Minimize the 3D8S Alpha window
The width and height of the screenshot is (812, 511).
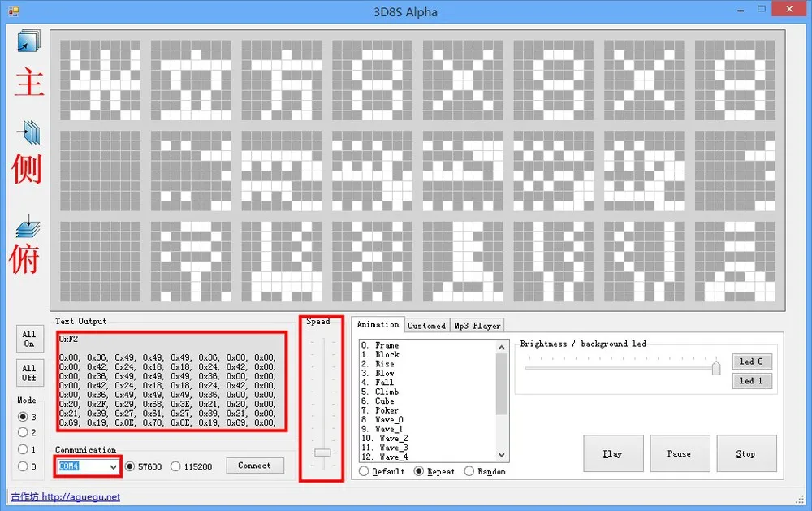coord(741,9)
